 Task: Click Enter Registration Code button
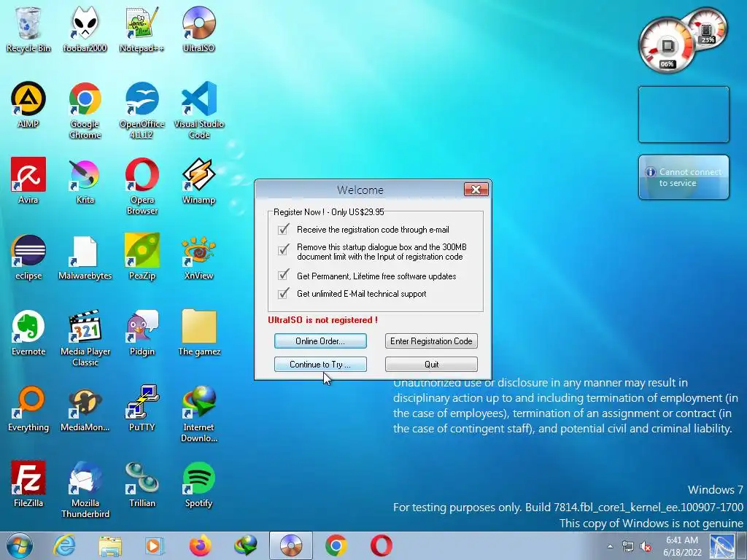(x=431, y=341)
